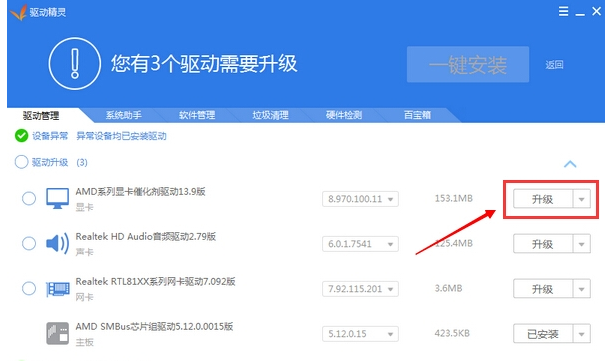The image size is (605, 361).
Task: Click the 驱动升级 section label
Action: click(x=50, y=162)
